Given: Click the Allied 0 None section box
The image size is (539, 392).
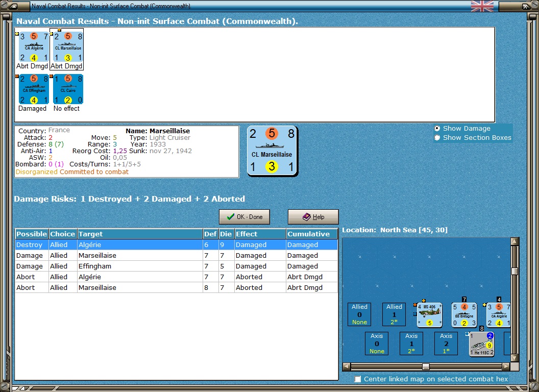Looking at the screenshot, I should coord(359,314).
